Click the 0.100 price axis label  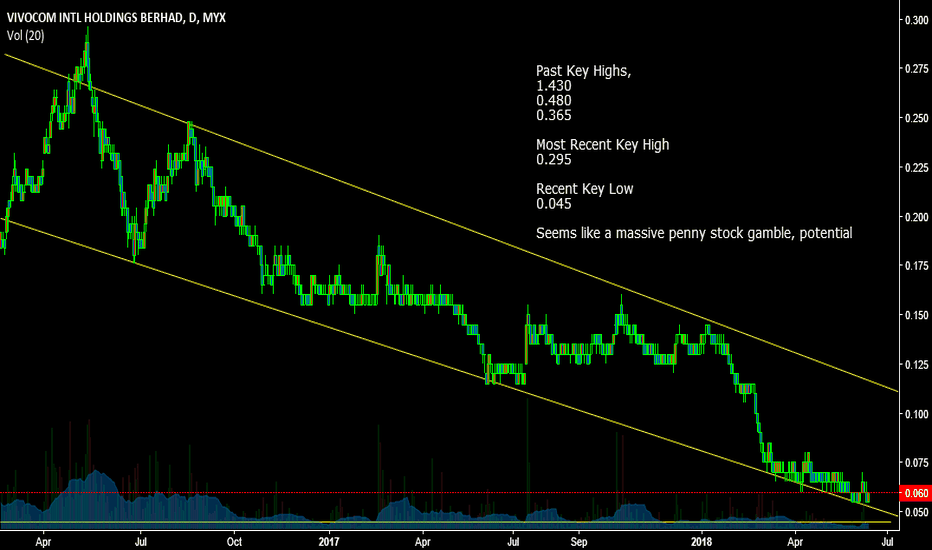(x=917, y=414)
